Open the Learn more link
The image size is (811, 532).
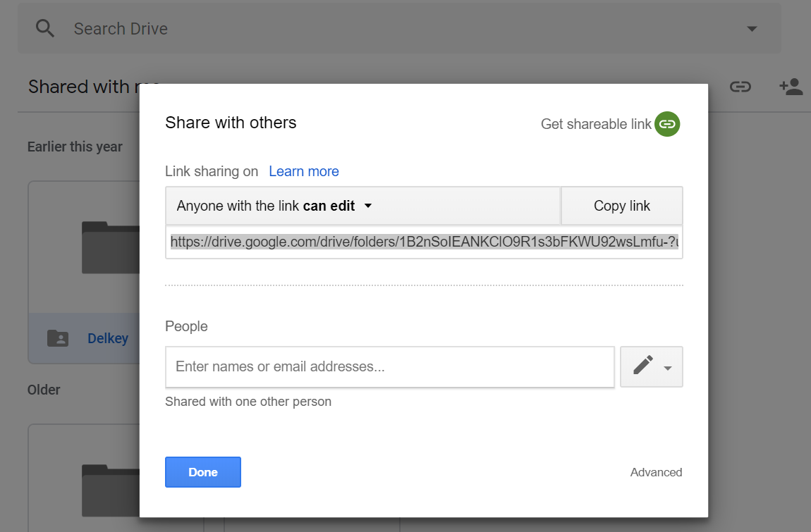pos(303,171)
